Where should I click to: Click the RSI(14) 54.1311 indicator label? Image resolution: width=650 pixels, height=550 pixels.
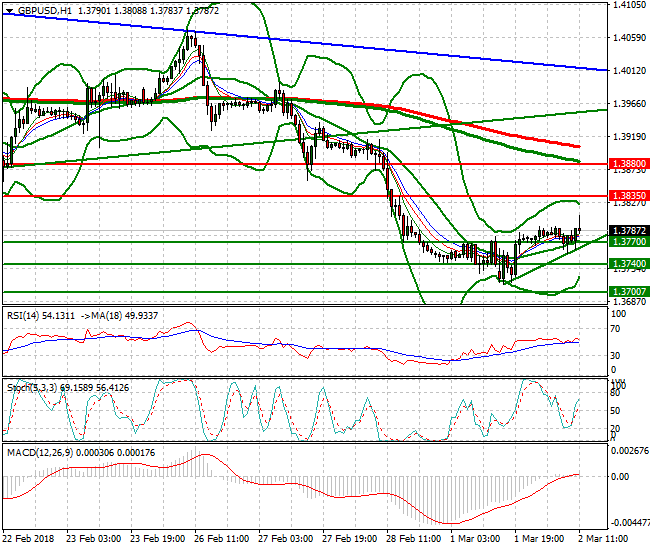point(41,316)
